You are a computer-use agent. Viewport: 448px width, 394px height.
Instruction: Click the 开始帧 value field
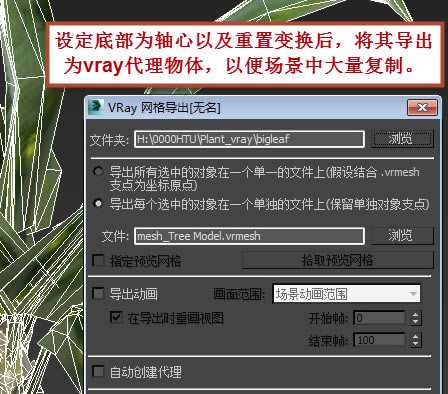[x=379, y=318]
